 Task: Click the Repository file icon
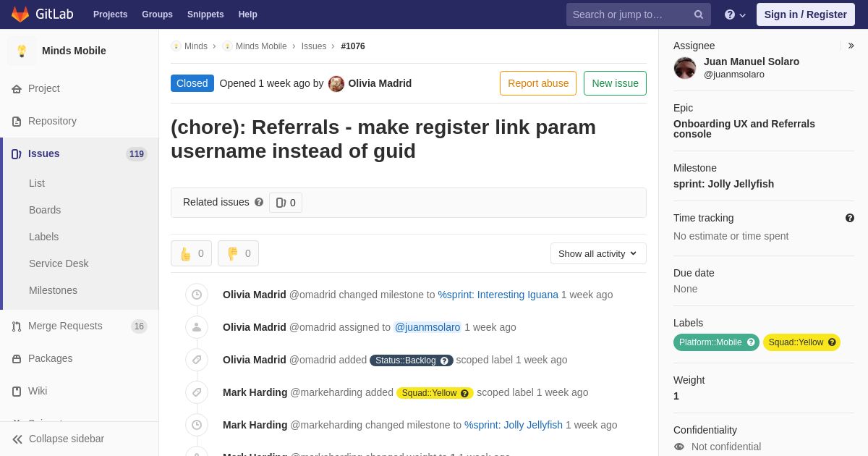tap(17, 122)
